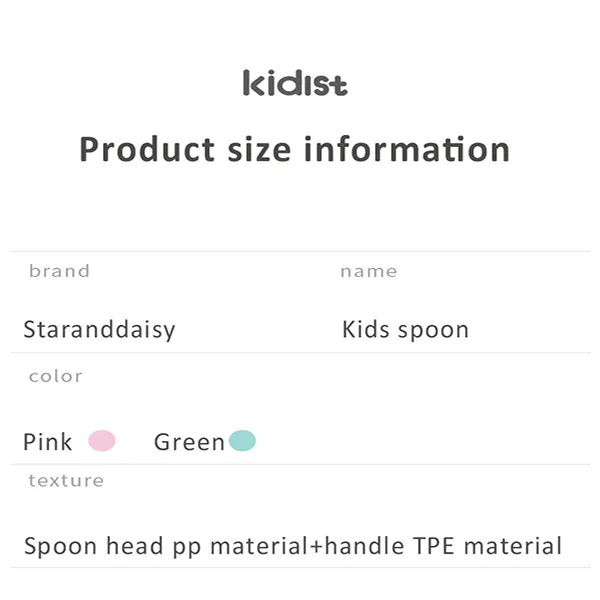Screen dimensions: 600x600
Task: Click "Spoon head" in the texture value
Action: (94, 547)
